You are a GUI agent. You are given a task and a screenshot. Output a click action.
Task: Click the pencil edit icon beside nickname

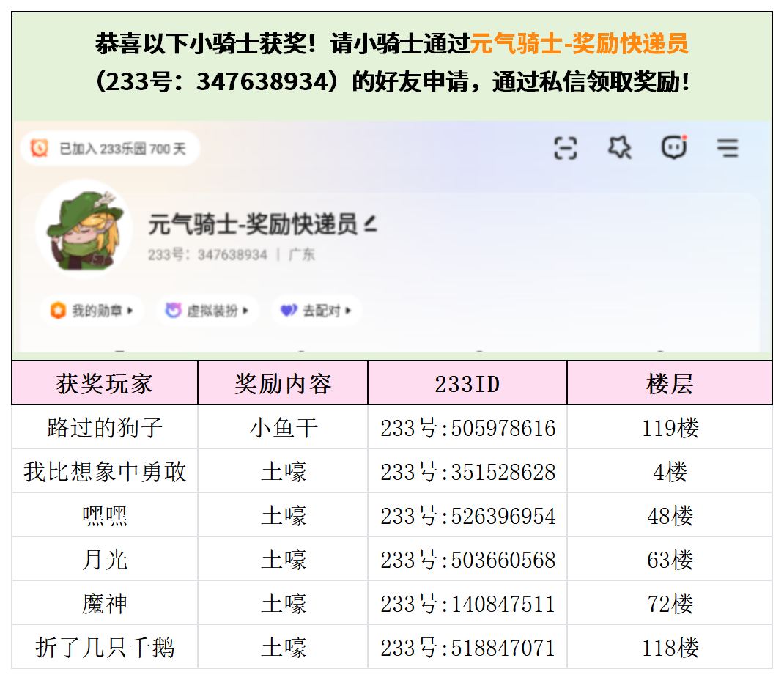[370, 224]
